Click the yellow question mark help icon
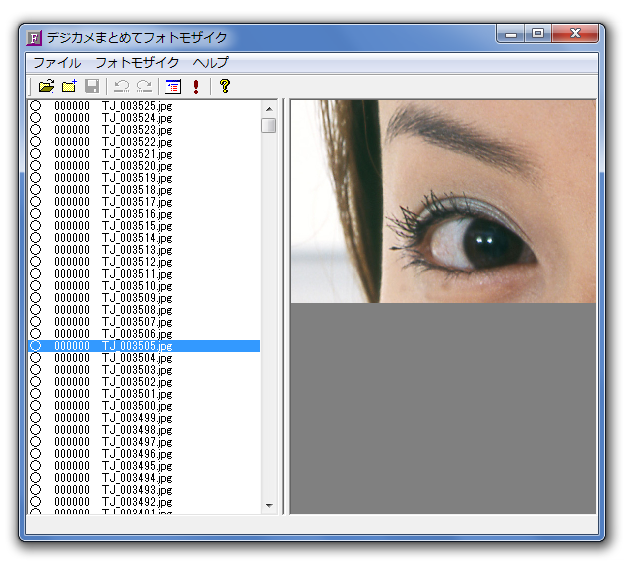 coord(225,86)
